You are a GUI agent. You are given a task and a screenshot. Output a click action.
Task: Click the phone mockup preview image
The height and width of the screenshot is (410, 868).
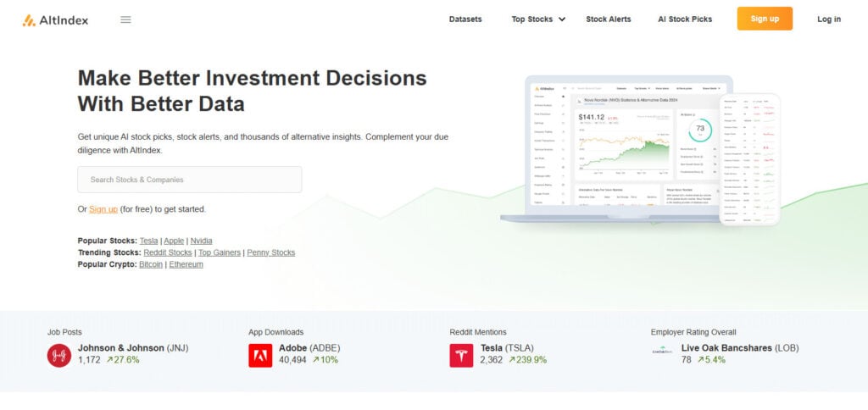[749, 159]
